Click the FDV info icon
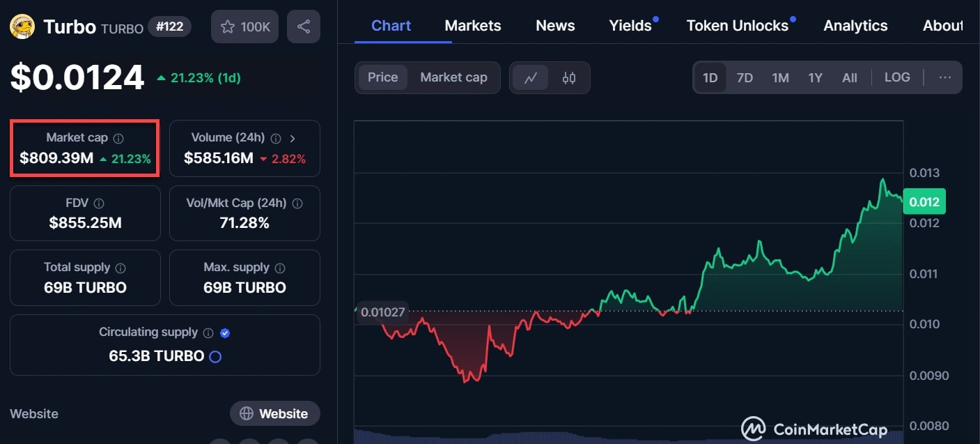 tap(99, 204)
